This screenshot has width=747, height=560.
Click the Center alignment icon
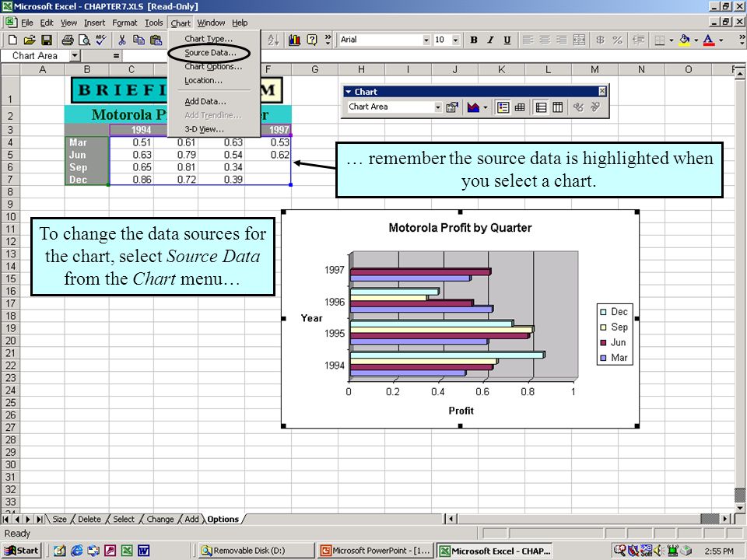click(545, 40)
